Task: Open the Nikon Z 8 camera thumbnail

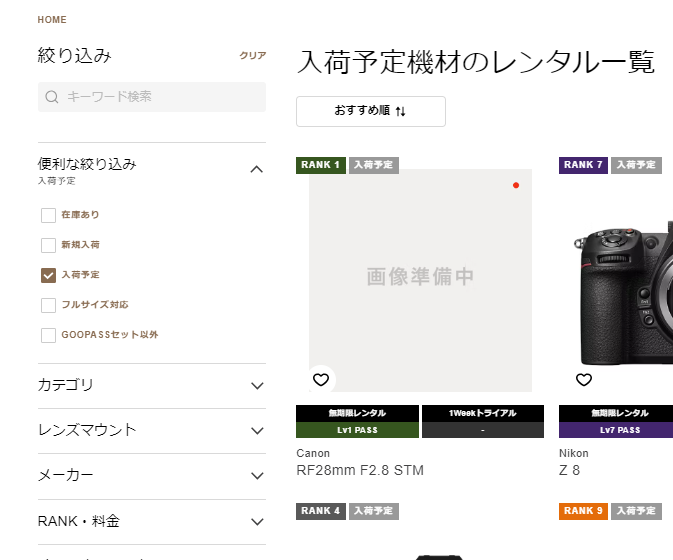Action: coord(622,281)
